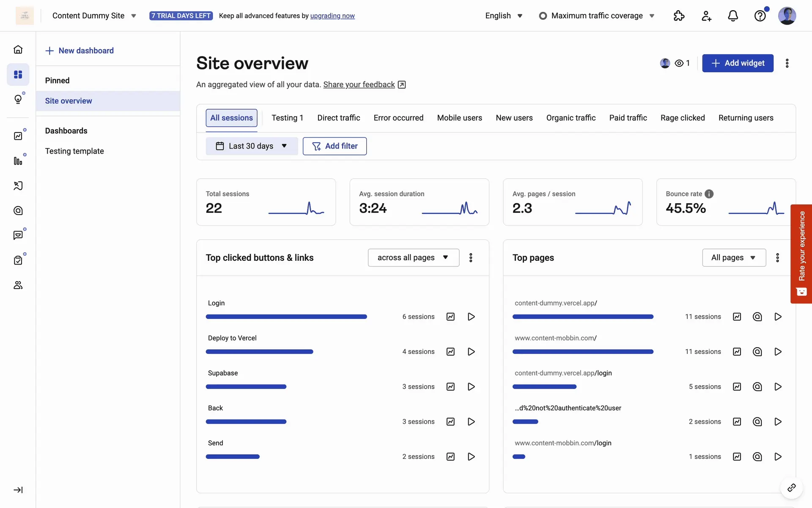This screenshot has width=812, height=508.
Task: Click the invite user icon
Action: click(706, 16)
